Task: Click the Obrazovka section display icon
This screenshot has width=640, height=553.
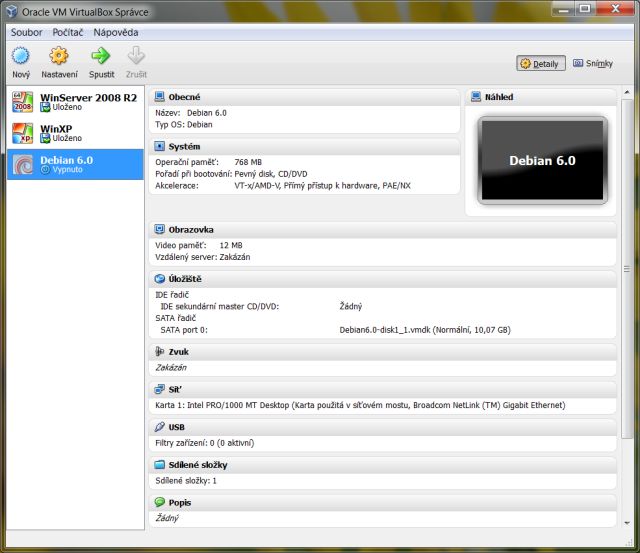Action: click(x=159, y=229)
